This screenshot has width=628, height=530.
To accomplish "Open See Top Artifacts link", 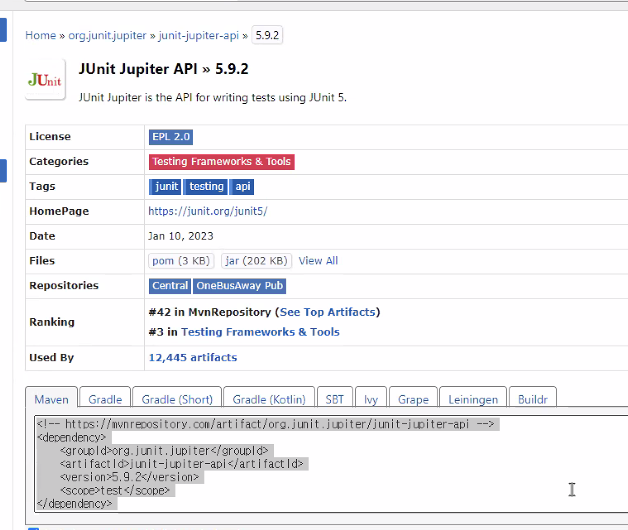I will tap(328, 312).
